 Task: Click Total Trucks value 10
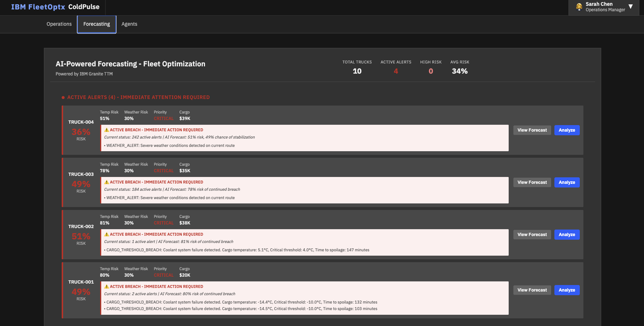pyautogui.click(x=357, y=71)
